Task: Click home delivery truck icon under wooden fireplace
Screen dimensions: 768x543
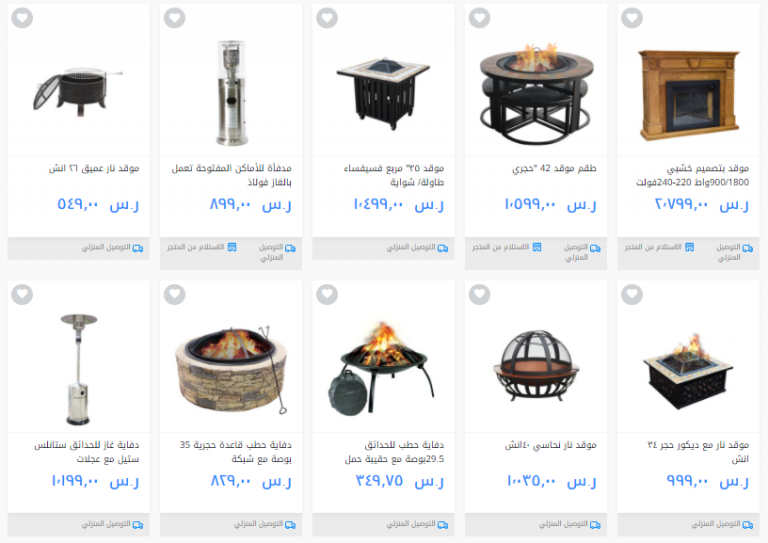Action: [x=747, y=248]
